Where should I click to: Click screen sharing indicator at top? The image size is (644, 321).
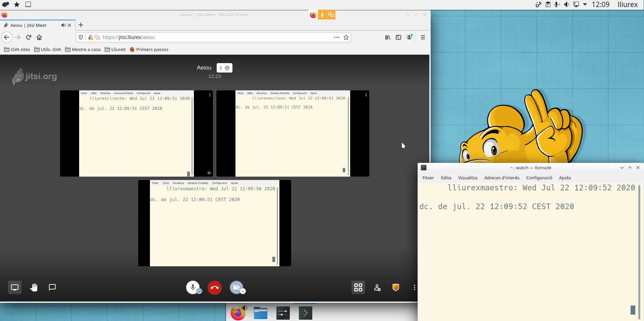tap(331, 15)
